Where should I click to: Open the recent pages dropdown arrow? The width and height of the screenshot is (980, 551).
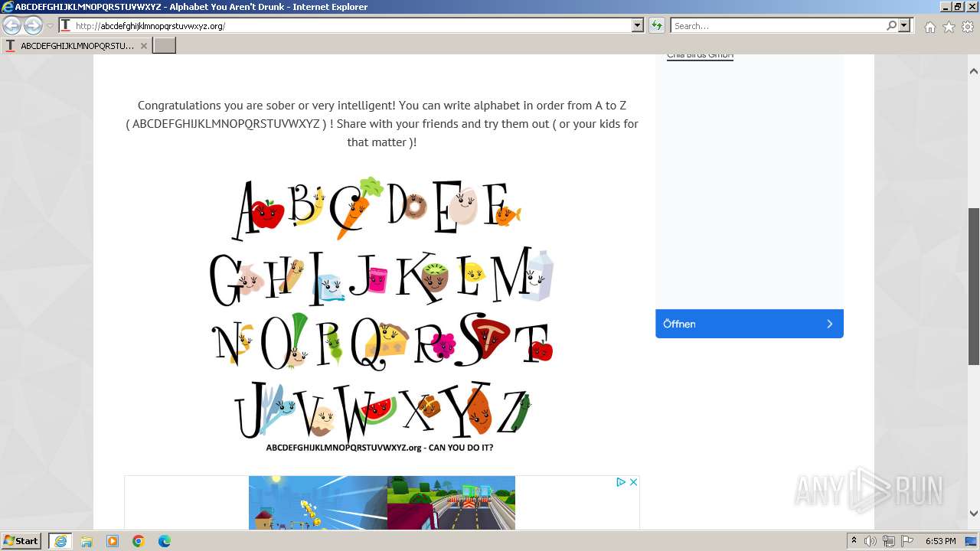50,26
